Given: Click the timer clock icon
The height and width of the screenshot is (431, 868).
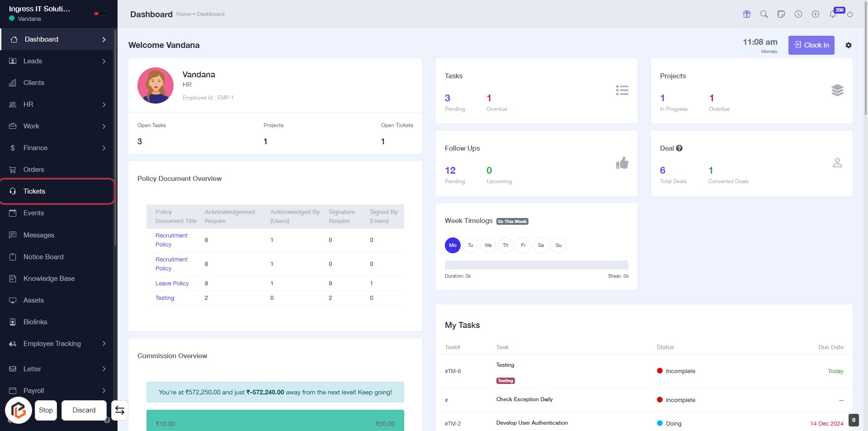Looking at the screenshot, I should click(x=798, y=14).
